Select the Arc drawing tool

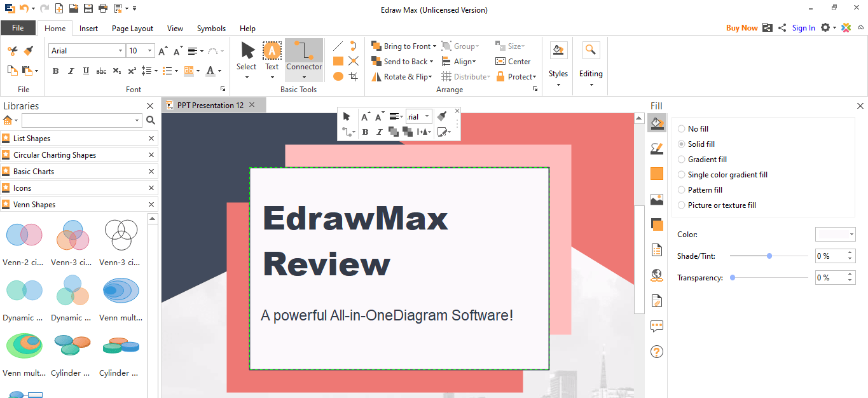354,46
